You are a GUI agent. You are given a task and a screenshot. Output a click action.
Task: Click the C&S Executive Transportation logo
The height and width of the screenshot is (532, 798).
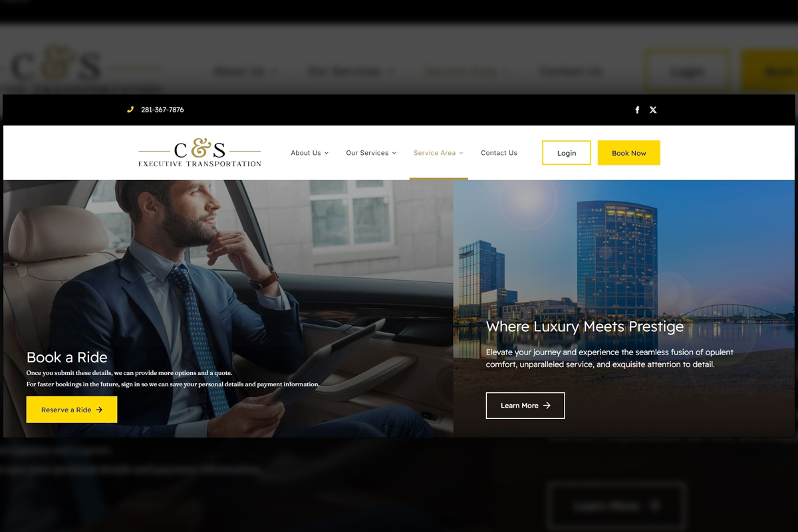[x=199, y=153]
